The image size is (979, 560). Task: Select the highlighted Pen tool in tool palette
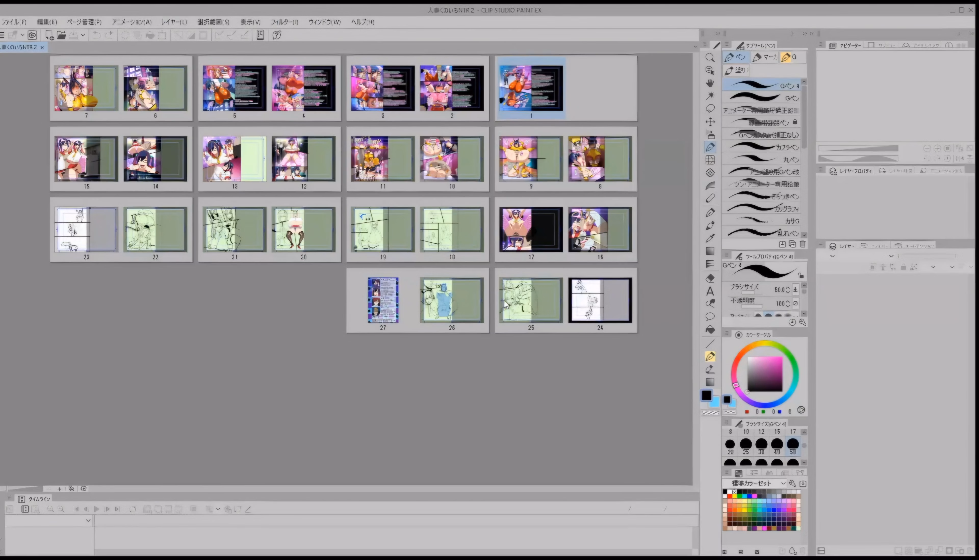point(710,147)
